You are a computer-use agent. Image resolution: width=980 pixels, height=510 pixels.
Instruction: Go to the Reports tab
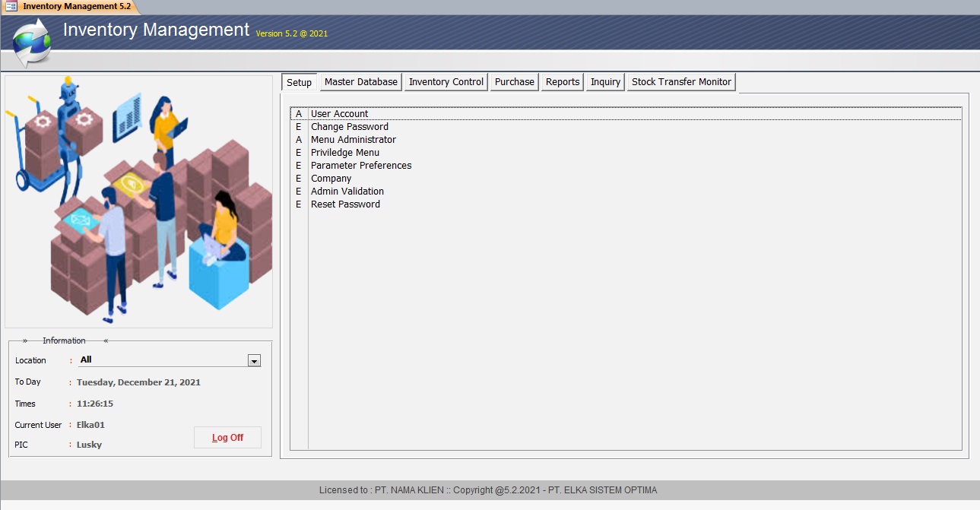tap(562, 82)
